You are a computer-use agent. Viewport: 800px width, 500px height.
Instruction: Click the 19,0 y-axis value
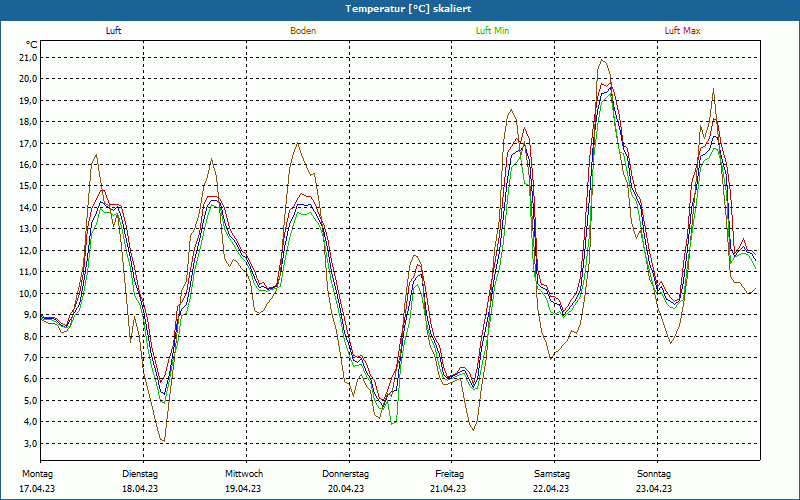pos(28,101)
